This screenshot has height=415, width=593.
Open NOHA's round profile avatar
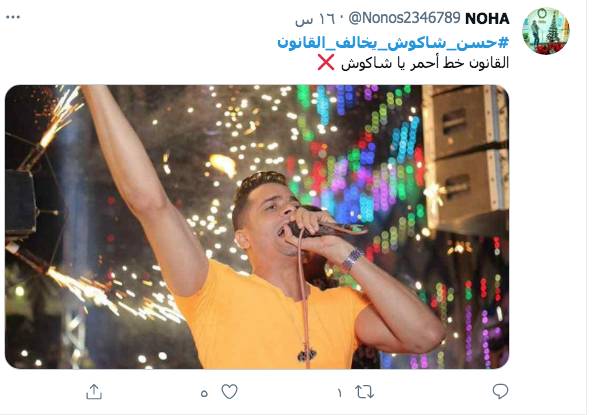click(545, 31)
